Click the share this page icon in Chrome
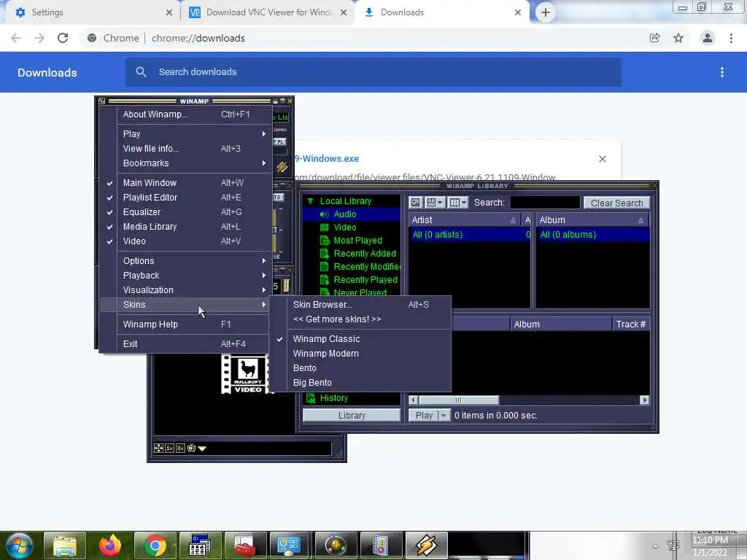This screenshot has height=560, width=747. (x=654, y=38)
